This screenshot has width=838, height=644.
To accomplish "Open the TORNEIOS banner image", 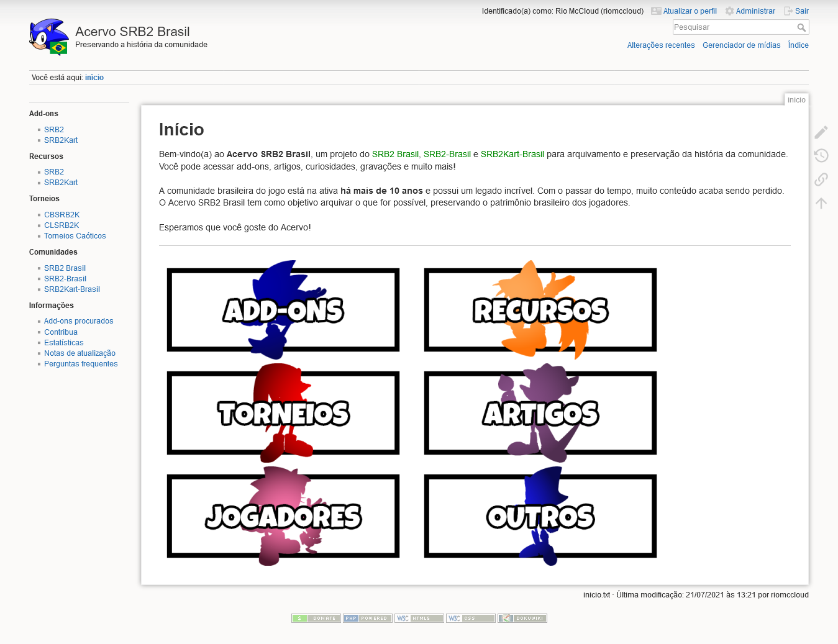I will tap(283, 413).
